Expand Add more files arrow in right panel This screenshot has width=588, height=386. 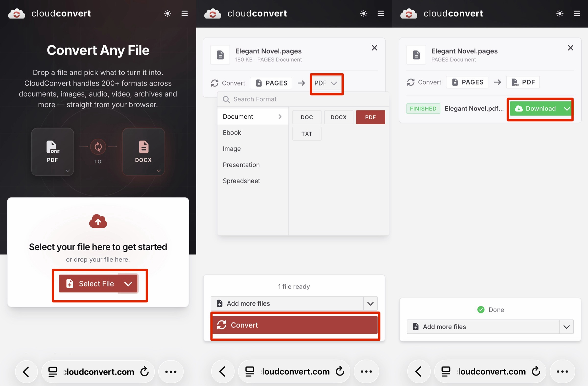point(566,327)
